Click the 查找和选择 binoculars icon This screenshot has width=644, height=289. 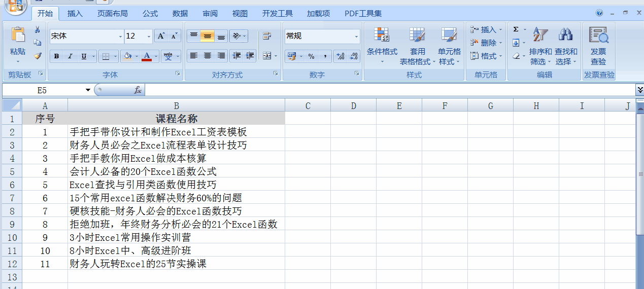(565, 34)
